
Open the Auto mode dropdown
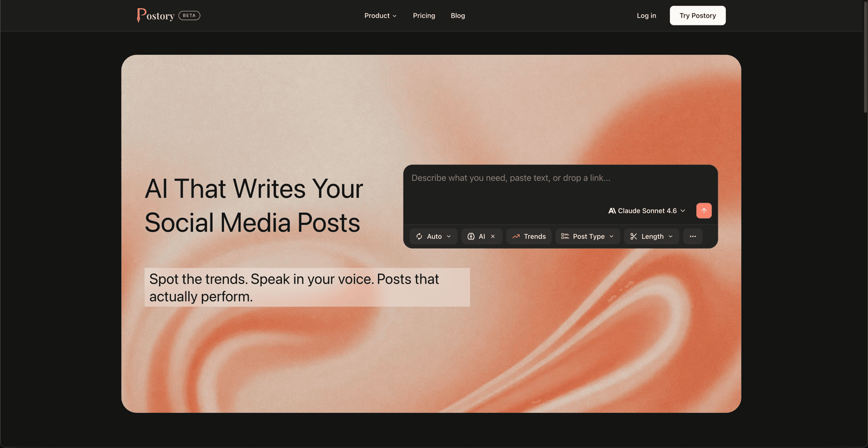pos(433,236)
